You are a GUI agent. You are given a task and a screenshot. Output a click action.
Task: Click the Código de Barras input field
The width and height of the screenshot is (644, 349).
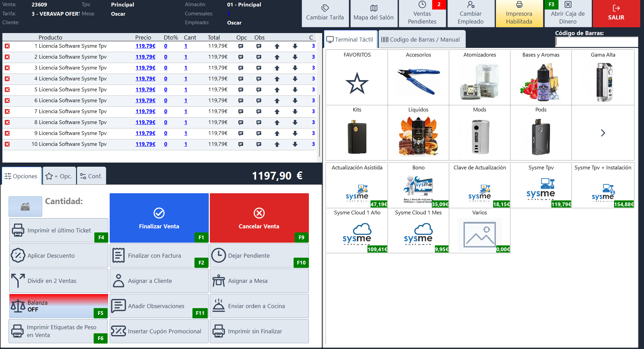click(x=596, y=42)
